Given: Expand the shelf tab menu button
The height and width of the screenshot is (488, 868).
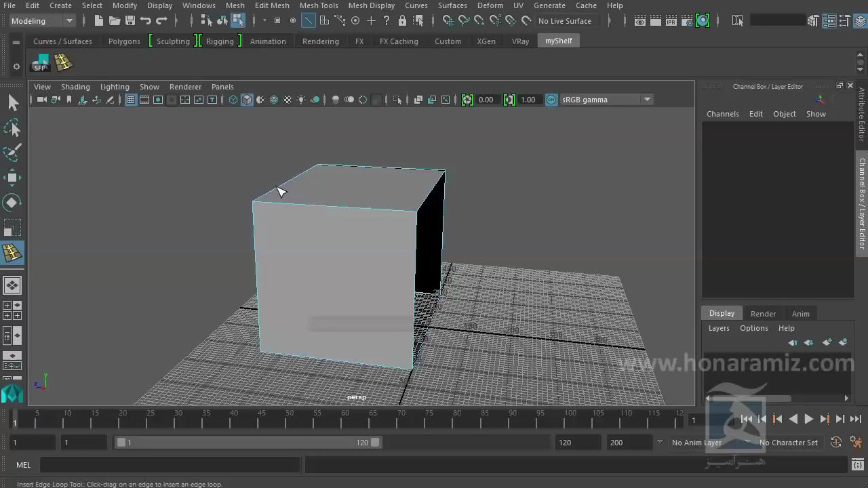Looking at the screenshot, I should point(16,42).
